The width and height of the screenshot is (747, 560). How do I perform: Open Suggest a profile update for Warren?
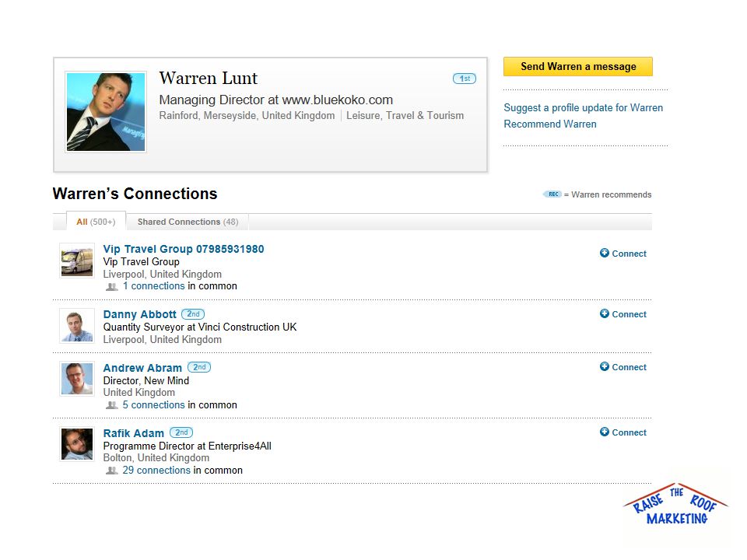(583, 107)
